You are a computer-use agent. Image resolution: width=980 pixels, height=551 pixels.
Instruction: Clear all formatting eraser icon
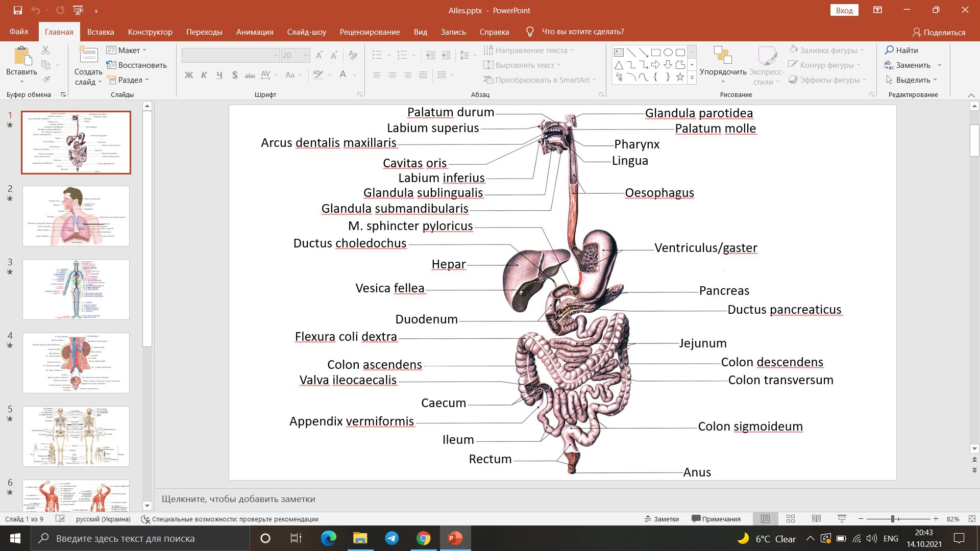(x=353, y=55)
